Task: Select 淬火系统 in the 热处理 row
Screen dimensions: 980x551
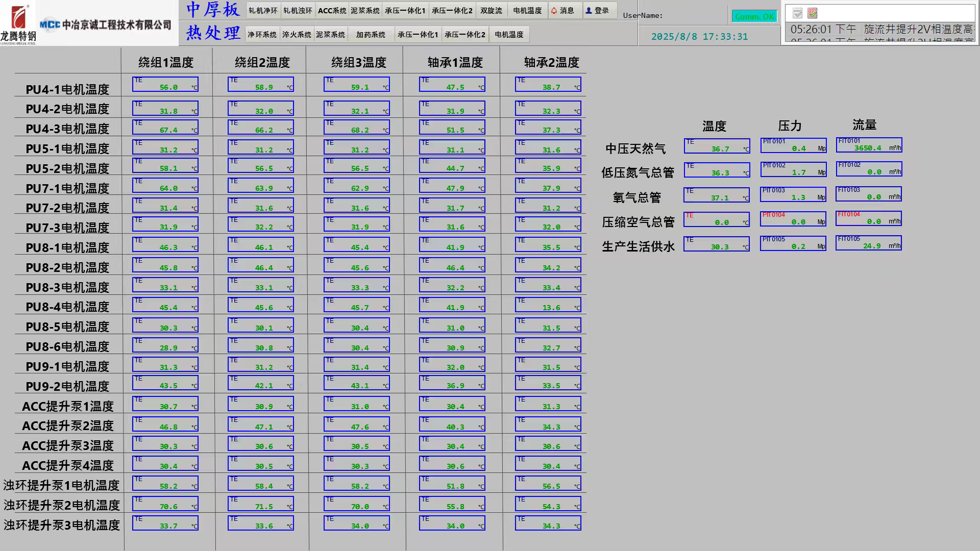Action: [x=297, y=35]
